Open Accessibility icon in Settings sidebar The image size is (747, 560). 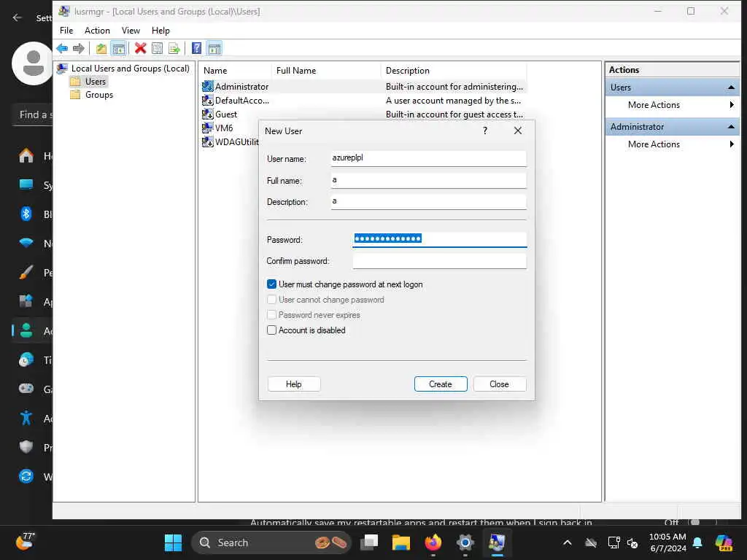(26, 418)
